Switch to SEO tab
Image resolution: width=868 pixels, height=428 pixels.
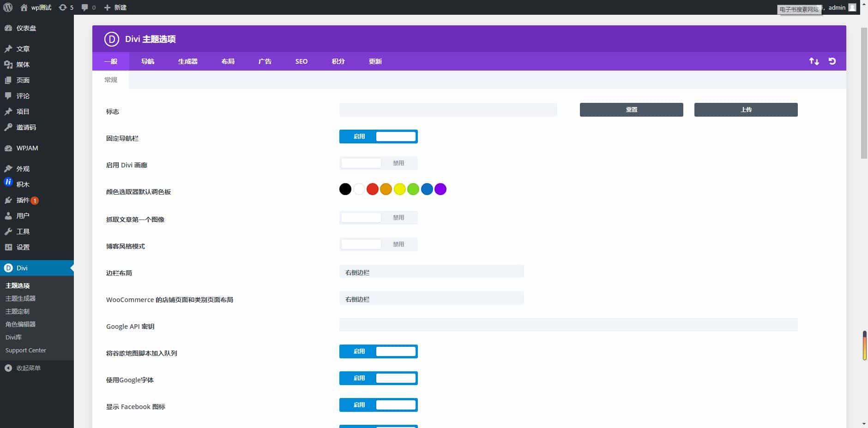pyautogui.click(x=301, y=61)
